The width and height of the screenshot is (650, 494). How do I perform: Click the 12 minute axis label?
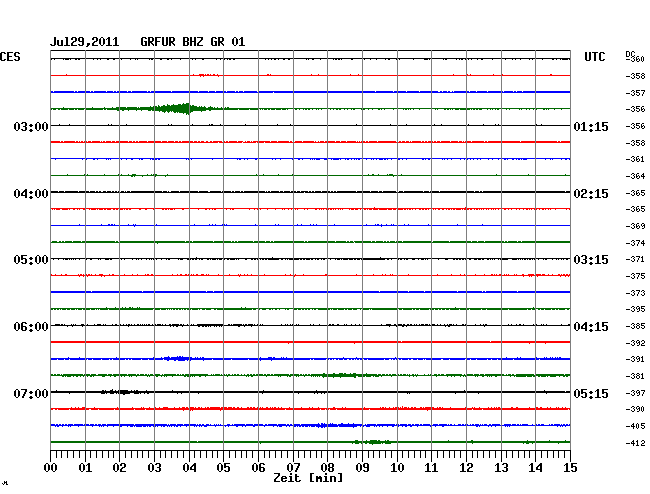(466, 468)
